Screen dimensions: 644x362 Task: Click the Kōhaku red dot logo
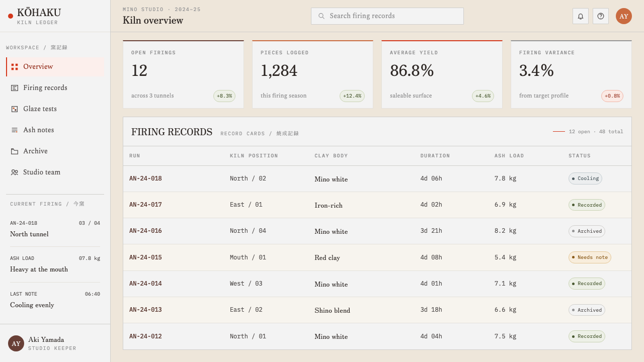pyautogui.click(x=11, y=16)
